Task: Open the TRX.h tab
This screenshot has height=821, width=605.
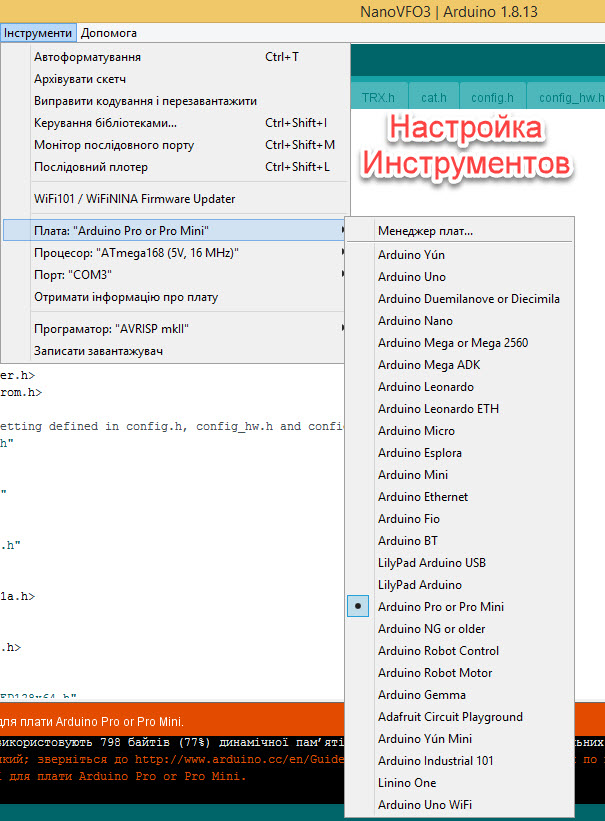Action: (x=378, y=98)
